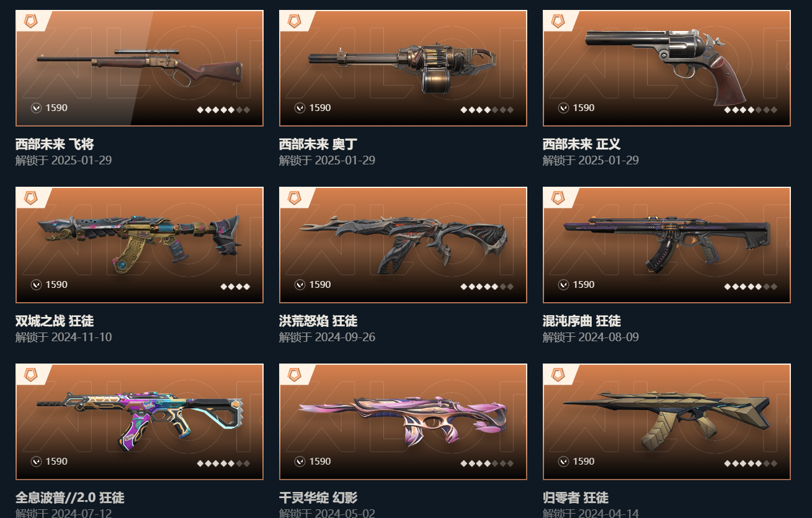
Task: Click the 混沌序曲 狂徒 skin name
Action: [x=582, y=321]
